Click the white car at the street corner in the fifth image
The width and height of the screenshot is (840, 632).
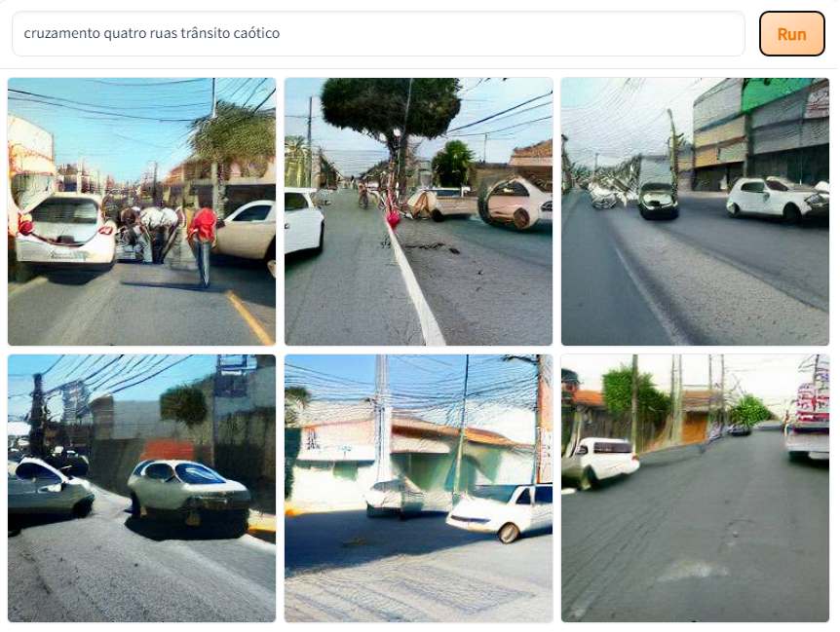coord(501,511)
